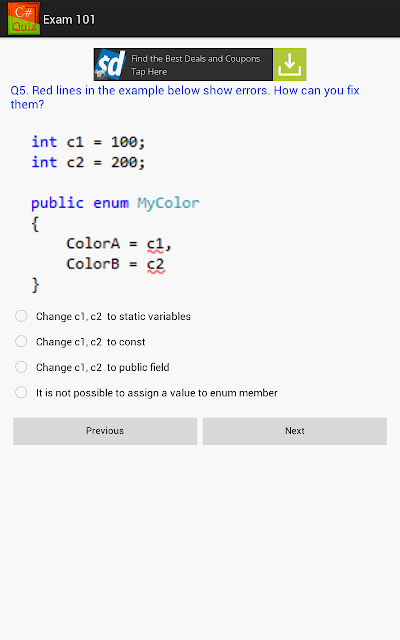Advance with the Next button
400x640 pixels.
pos(295,431)
